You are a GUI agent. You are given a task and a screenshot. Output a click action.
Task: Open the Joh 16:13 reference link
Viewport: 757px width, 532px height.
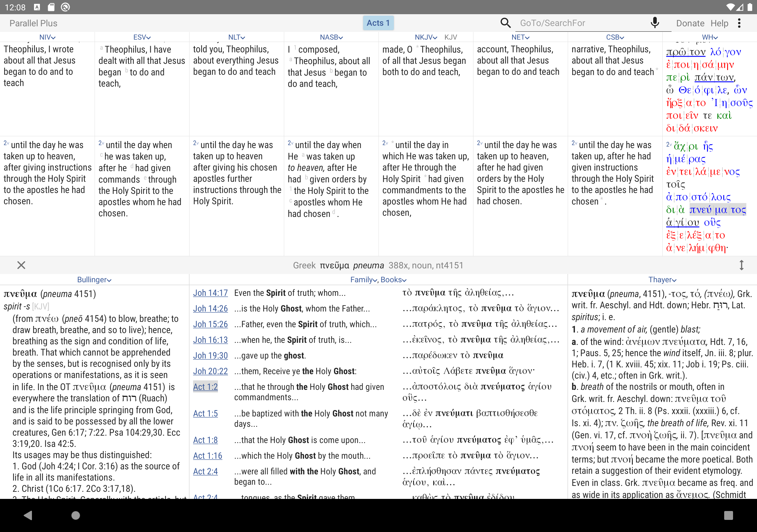(x=210, y=340)
